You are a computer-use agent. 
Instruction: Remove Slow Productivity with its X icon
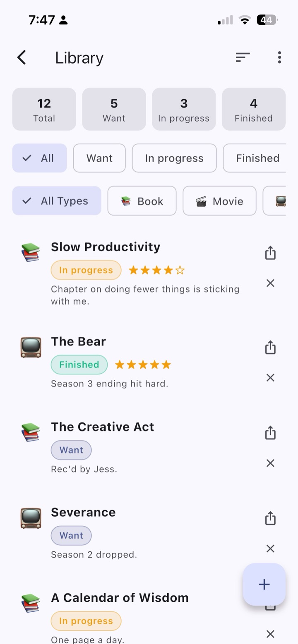(x=270, y=283)
